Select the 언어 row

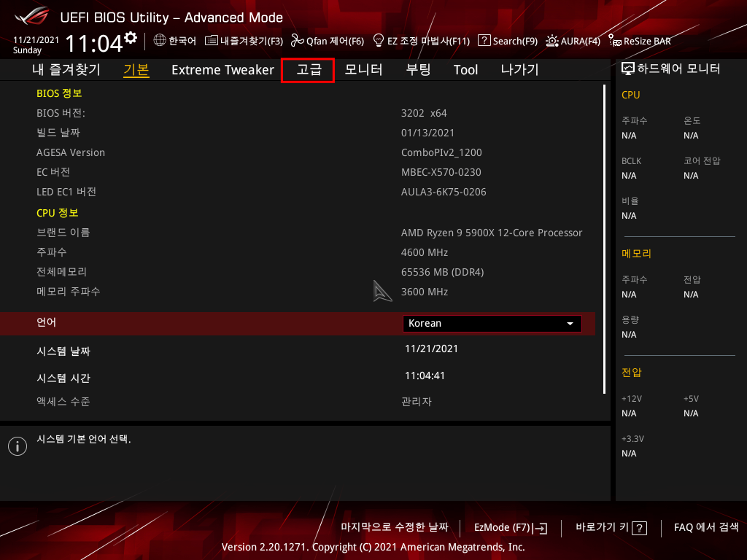tap(298, 323)
